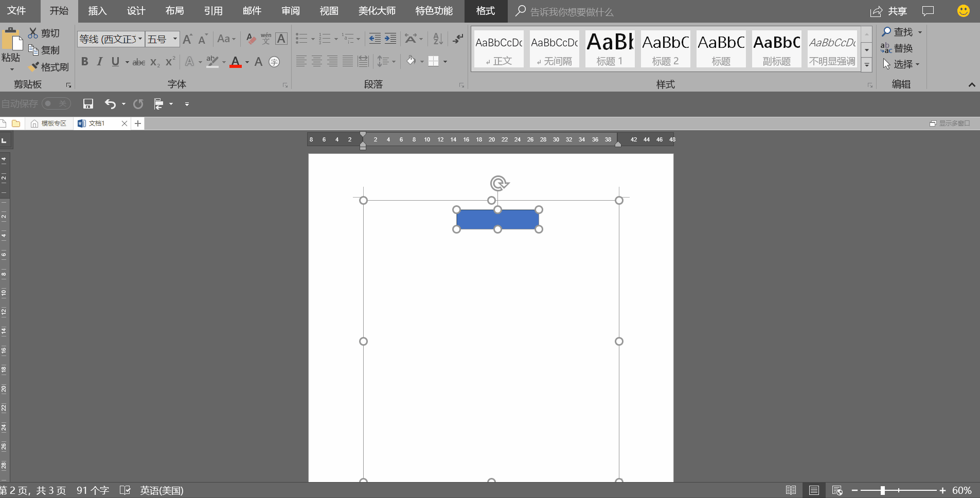Viewport: 980px width, 498px height.
Task: Apply the 标题 1 style
Action: (x=609, y=48)
